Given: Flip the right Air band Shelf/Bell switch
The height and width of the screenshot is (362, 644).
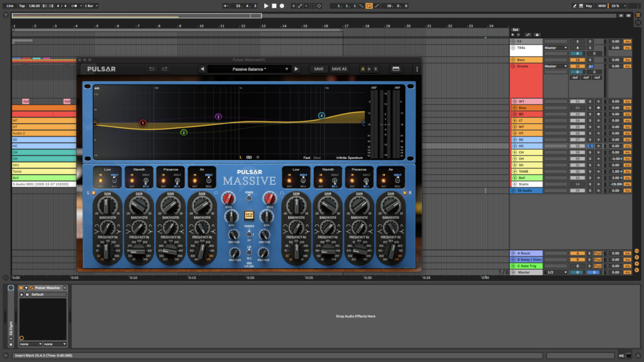Looking at the screenshot, I should (x=397, y=180).
